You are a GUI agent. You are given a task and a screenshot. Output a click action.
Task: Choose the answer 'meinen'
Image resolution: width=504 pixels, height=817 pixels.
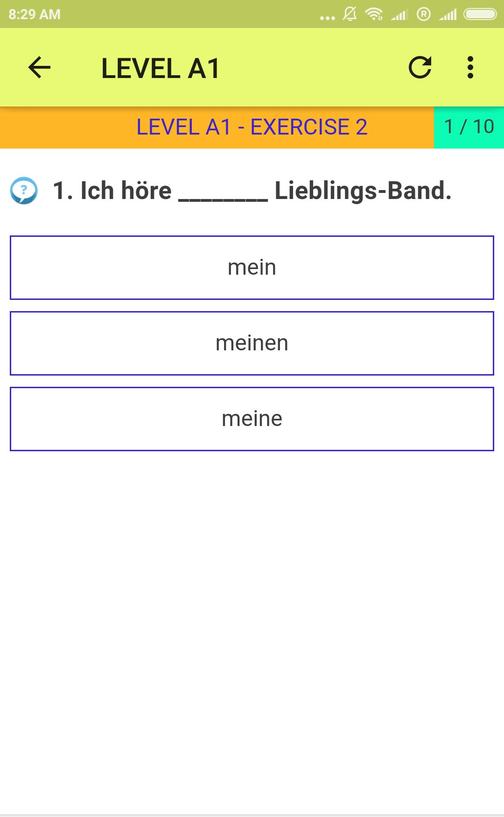(252, 343)
